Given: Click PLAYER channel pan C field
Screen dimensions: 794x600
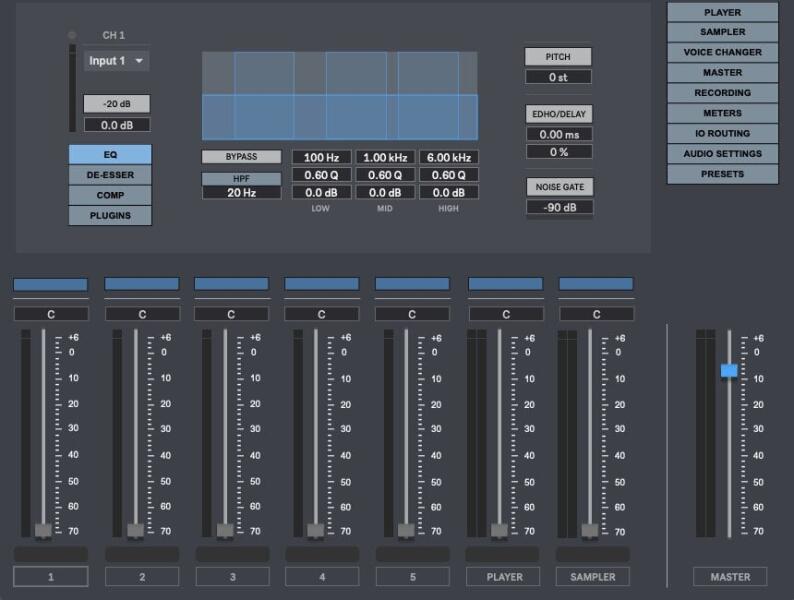Looking at the screenshot, I should [x=506, y=314].
